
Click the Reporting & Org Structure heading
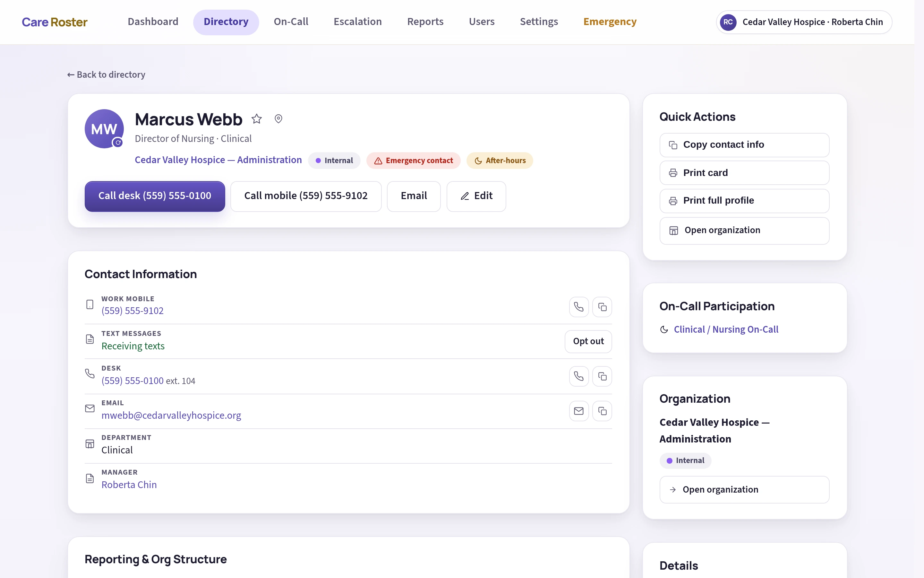coord(156,559)
